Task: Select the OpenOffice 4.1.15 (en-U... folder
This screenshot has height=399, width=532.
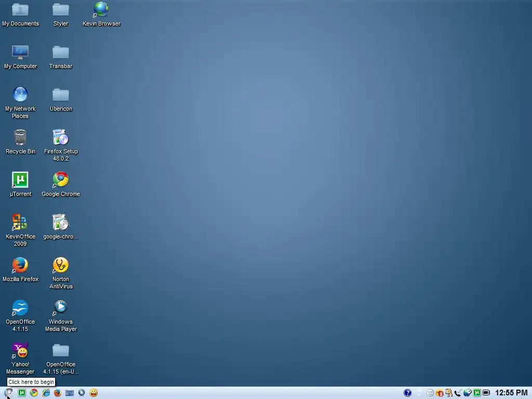Action: (x=61, y=350)
